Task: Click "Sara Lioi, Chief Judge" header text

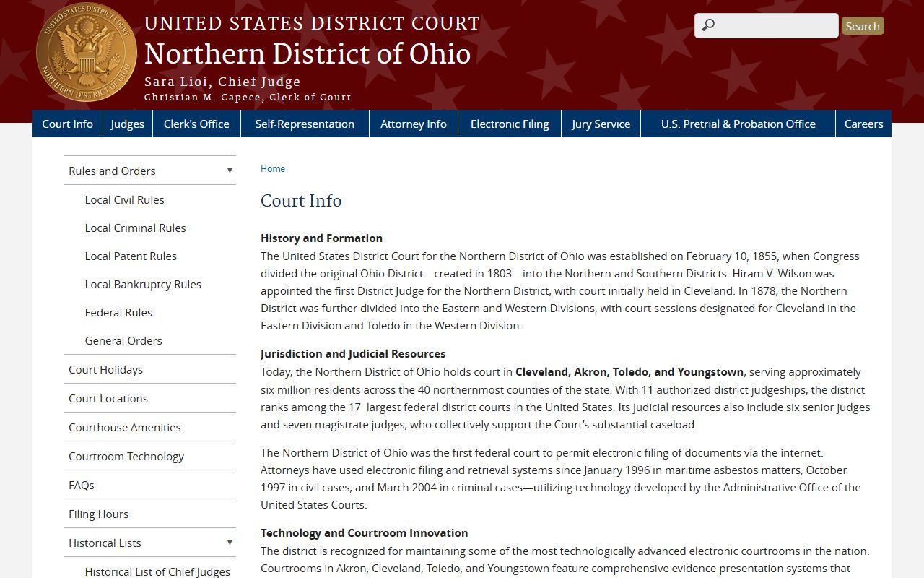Action: (222, 82)
